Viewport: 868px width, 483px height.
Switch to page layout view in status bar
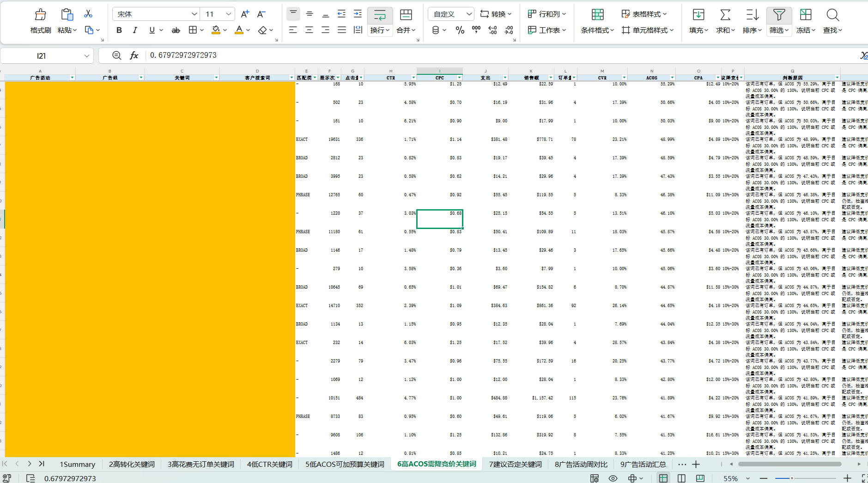(x=681, y=478)
